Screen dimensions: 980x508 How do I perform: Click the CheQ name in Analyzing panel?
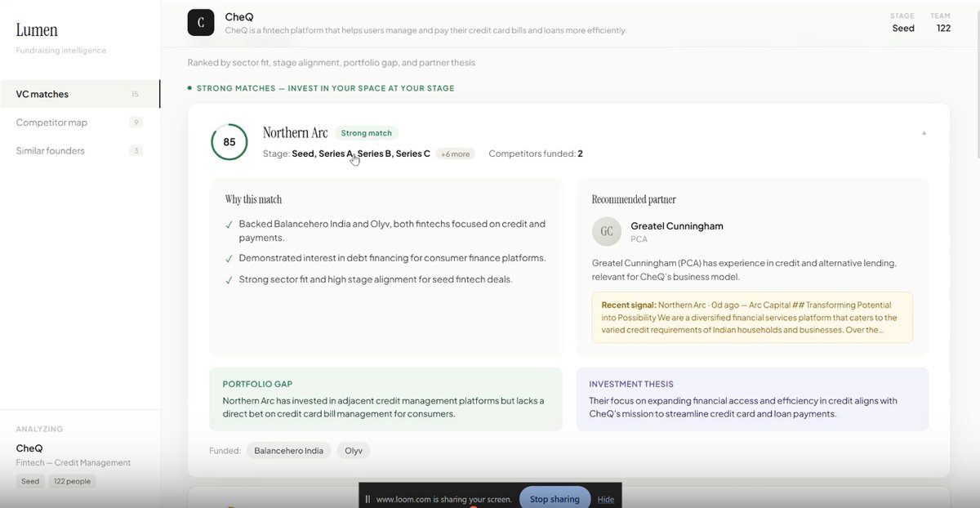pos(29,448)
